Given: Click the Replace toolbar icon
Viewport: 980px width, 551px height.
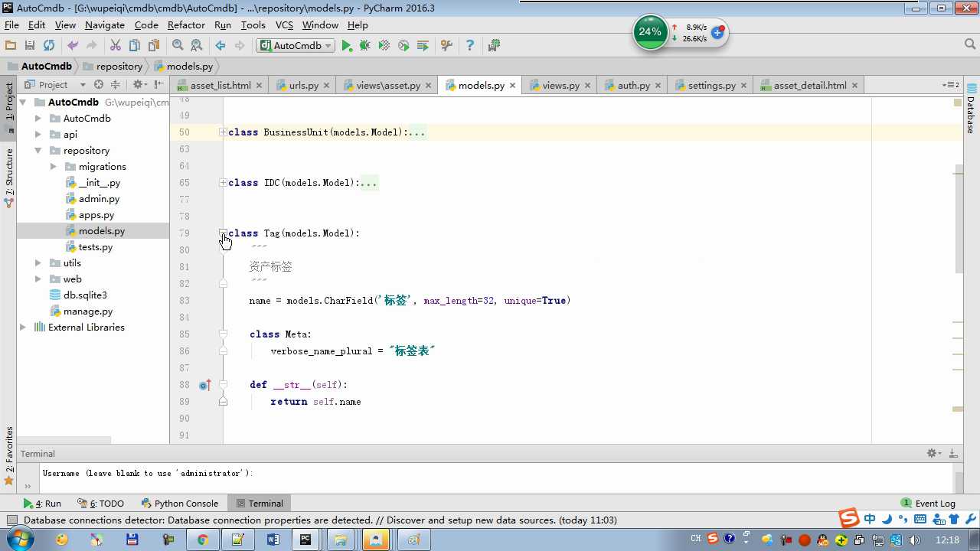Looking at the screenshot, I should tap(197, 45).
